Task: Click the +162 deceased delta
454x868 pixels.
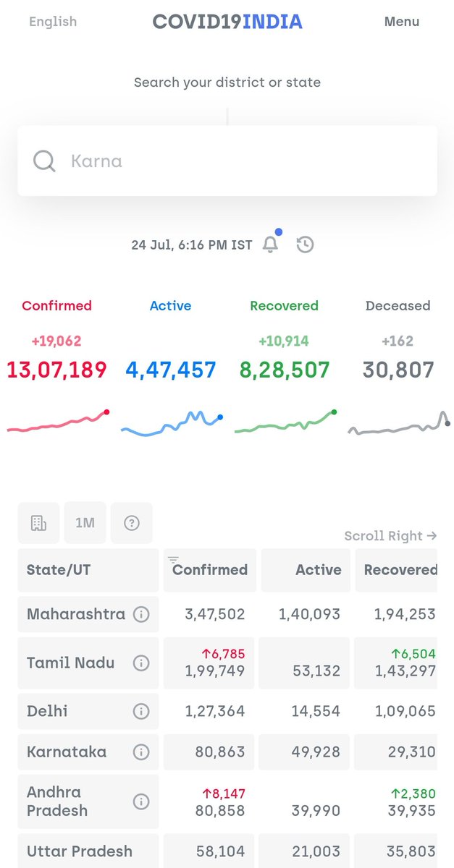Action: pos(398,341)
